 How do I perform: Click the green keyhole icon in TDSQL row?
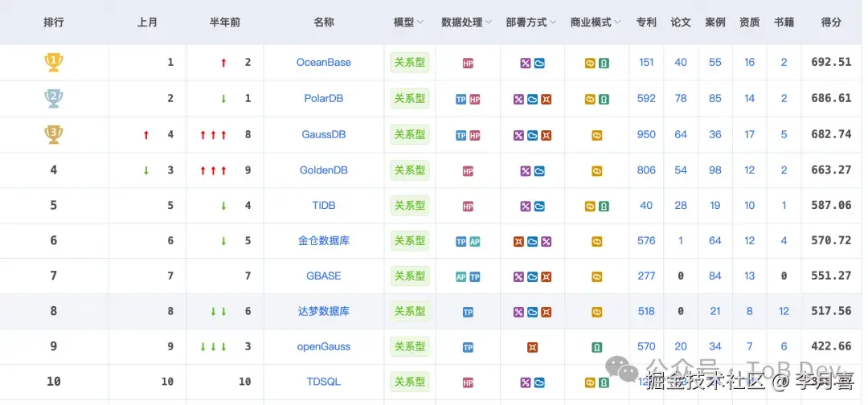pyautogui.click(x=604, y=382)
